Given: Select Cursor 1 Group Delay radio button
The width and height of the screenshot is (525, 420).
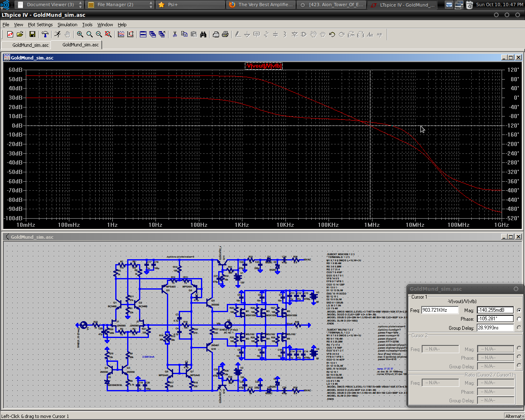Looking at the screenshot, I should point(519,328).
